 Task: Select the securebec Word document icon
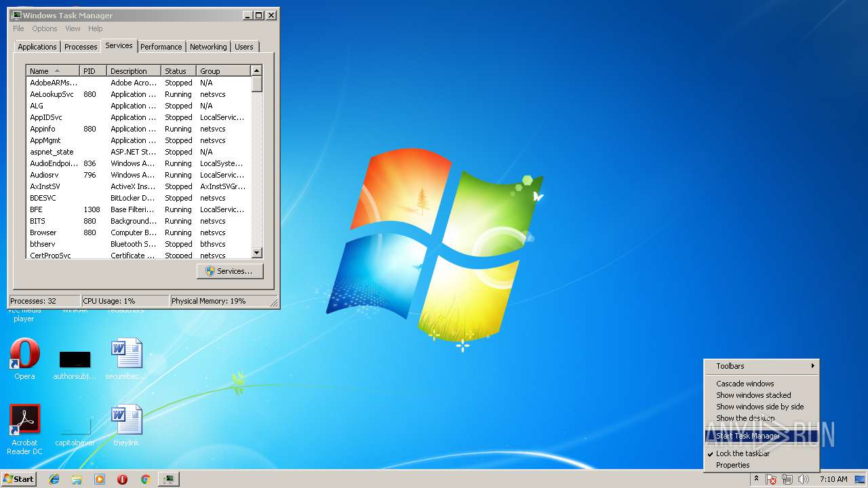(x=126, y=359)
